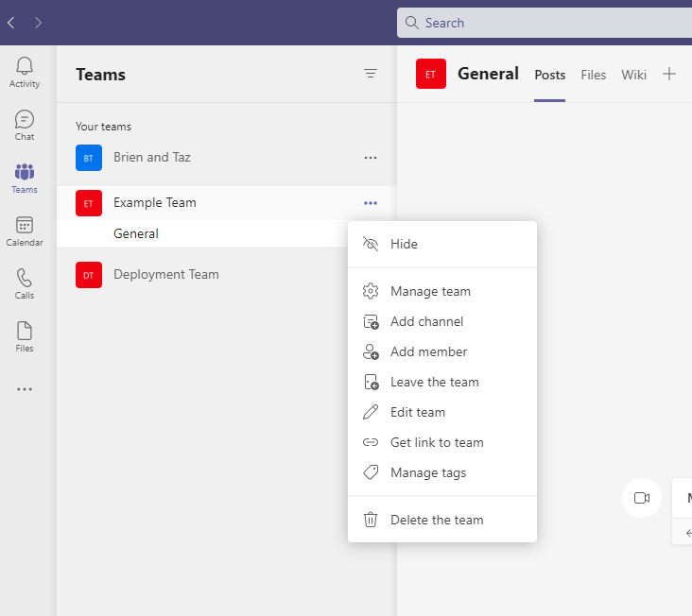This screenshot has height=616, width=692.
Task: Switch to the Posts tab
Action: coord(549,75)
